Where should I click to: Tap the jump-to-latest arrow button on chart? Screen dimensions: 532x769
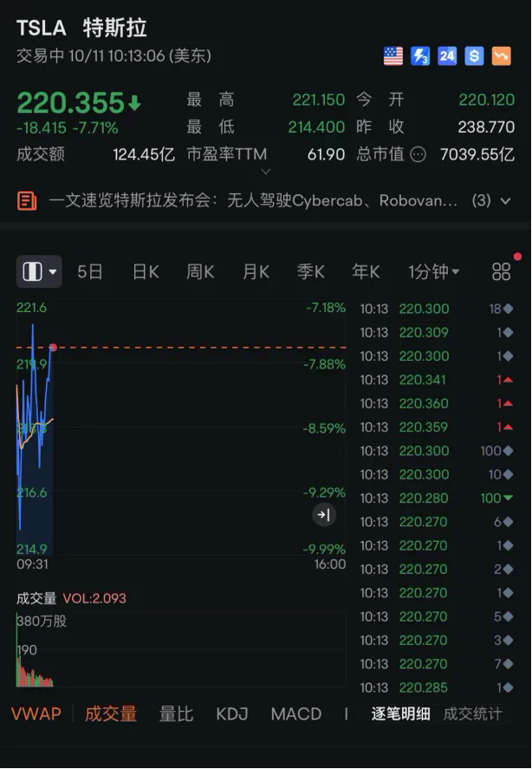tap(324, 514)
